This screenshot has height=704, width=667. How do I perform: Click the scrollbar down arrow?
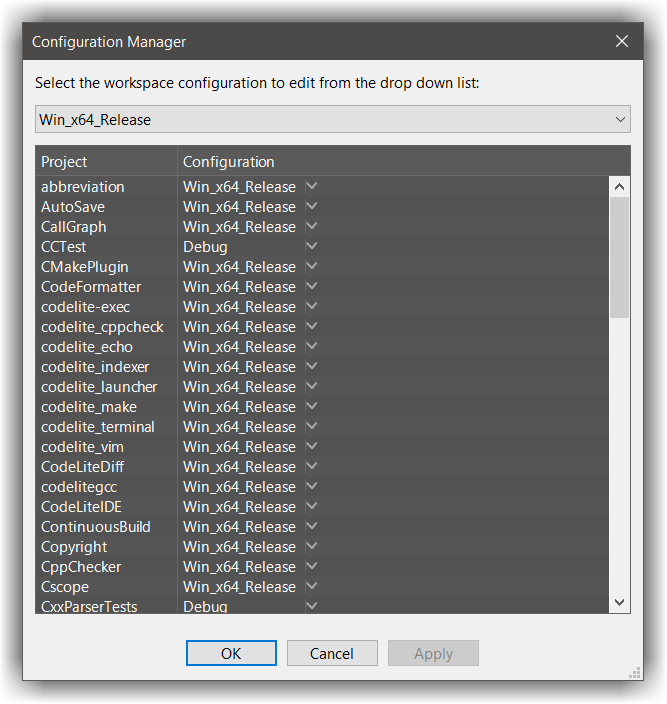(619, 603)
